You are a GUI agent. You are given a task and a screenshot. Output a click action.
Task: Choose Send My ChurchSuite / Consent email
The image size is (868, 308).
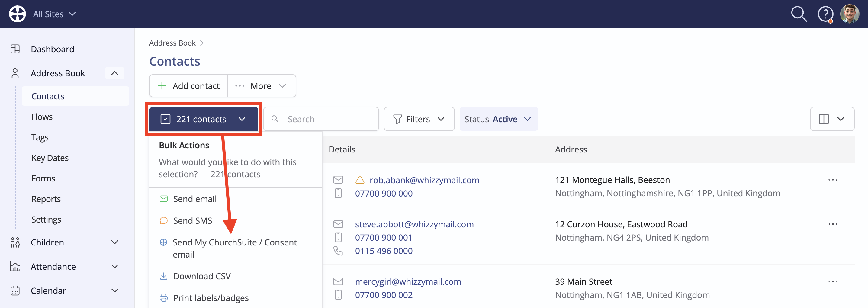point(236,248)
